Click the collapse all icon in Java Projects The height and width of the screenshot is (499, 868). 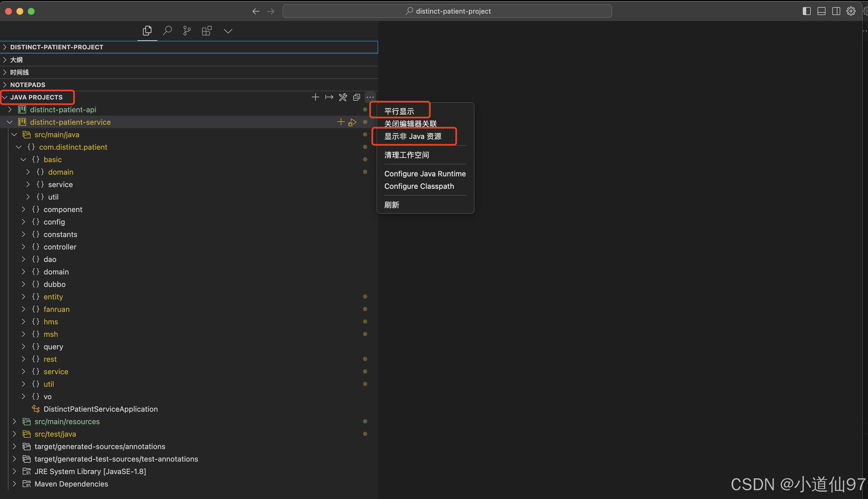coord(356,97)
